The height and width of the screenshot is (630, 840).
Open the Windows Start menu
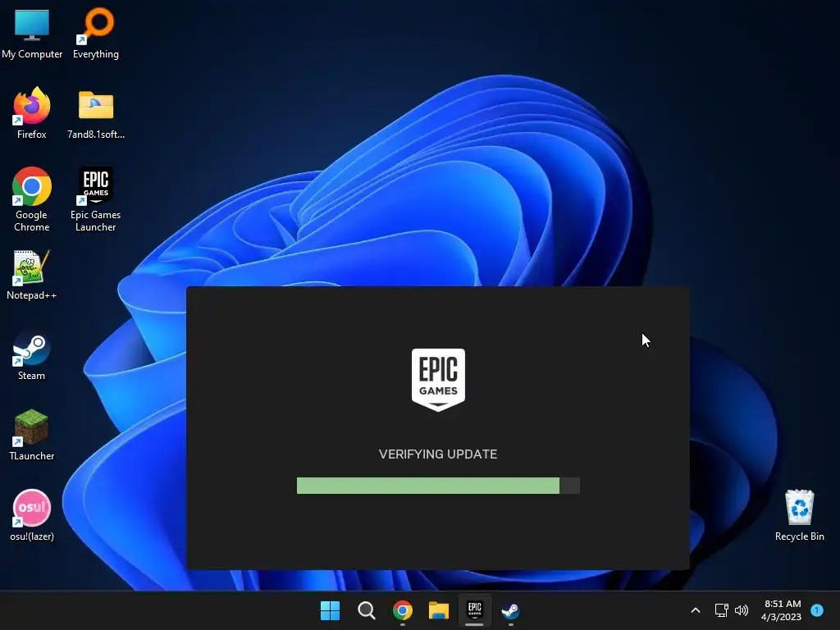(x=330, y=610)
